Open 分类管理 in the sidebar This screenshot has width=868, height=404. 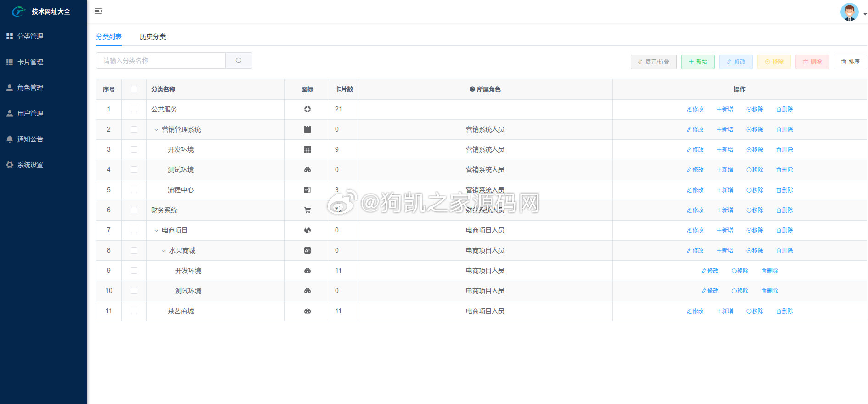[x=43, y=36]
